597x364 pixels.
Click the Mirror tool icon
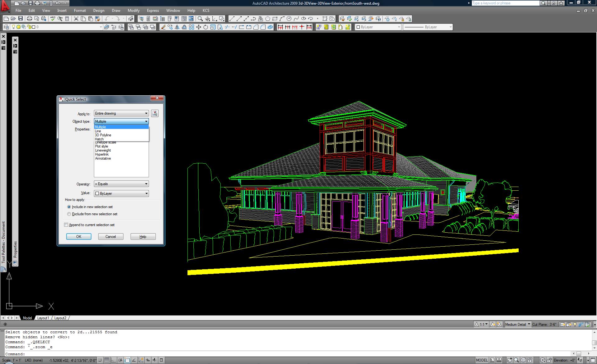coord(177,27)
